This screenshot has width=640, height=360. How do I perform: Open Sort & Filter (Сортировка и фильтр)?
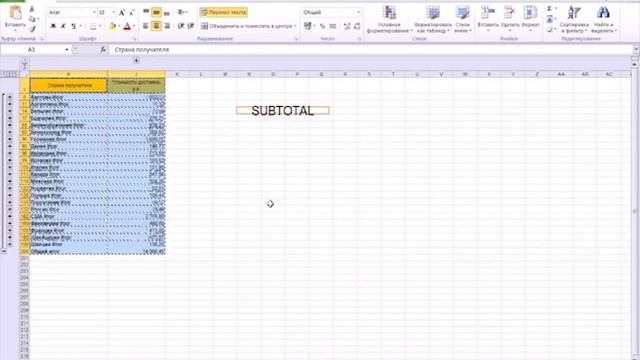tap(574, 19)
